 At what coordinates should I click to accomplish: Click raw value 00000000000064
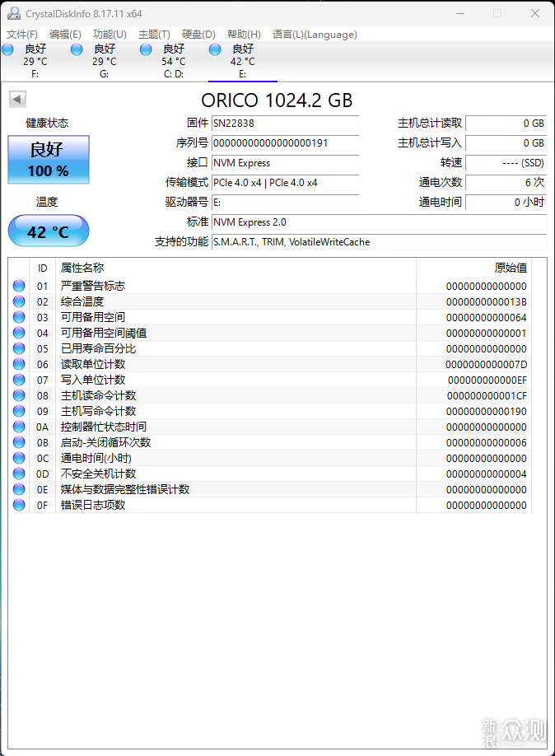tap(486, 318)
